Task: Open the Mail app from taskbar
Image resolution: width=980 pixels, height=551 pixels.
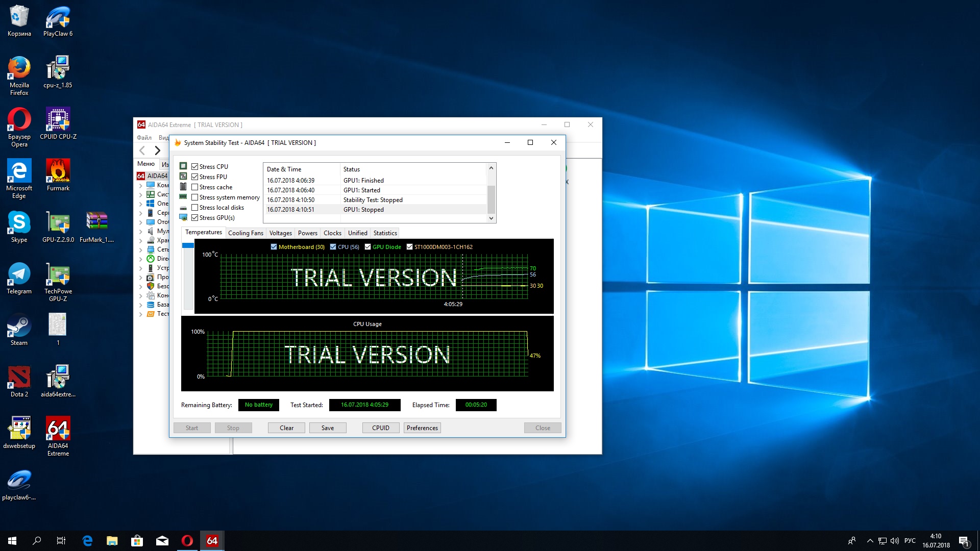Action: tap(162, 541)
